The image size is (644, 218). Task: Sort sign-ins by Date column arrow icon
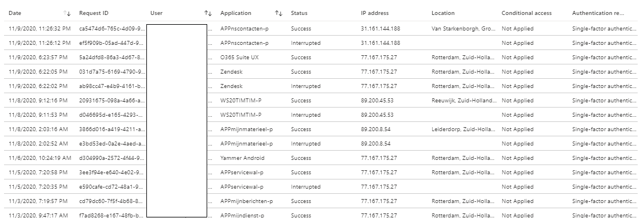(67, 13)
